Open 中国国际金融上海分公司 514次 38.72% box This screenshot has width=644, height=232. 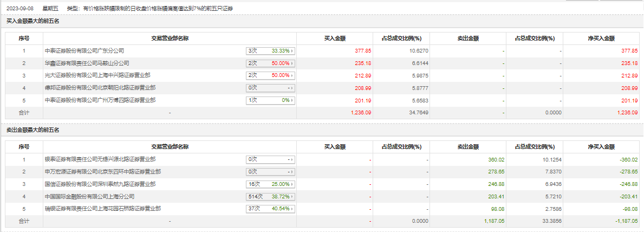(x=271, y=197)
